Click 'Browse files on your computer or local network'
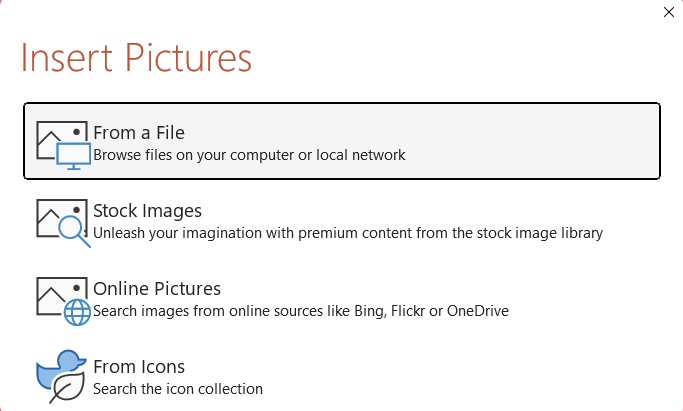The image size is (683, 411). point(249,155)
